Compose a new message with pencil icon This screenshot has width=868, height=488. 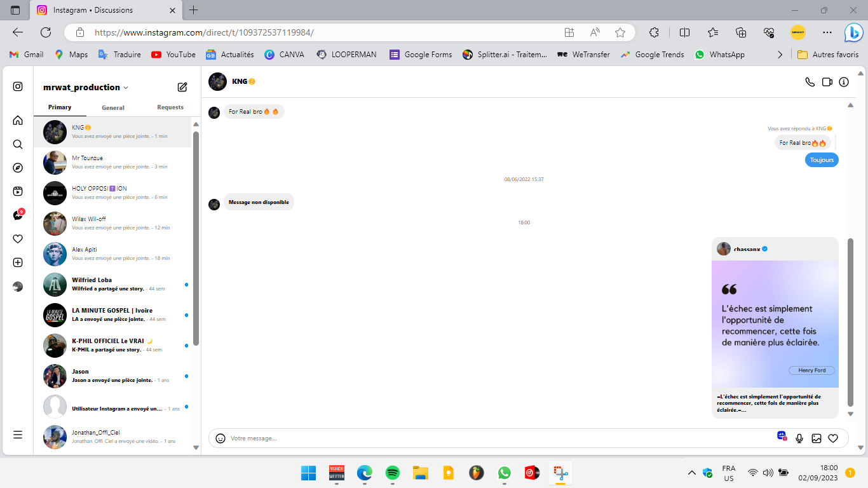coord(182,87)
